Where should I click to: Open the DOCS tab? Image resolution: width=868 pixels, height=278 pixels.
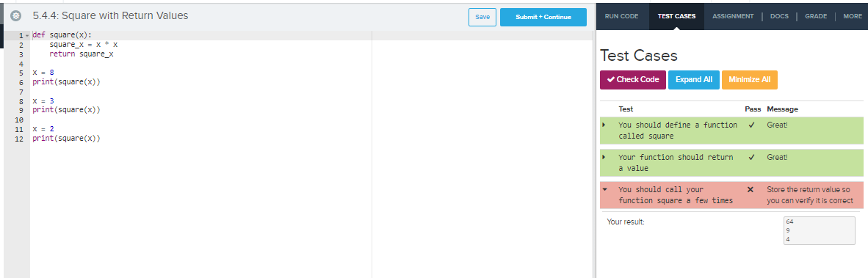click(779, 16)
